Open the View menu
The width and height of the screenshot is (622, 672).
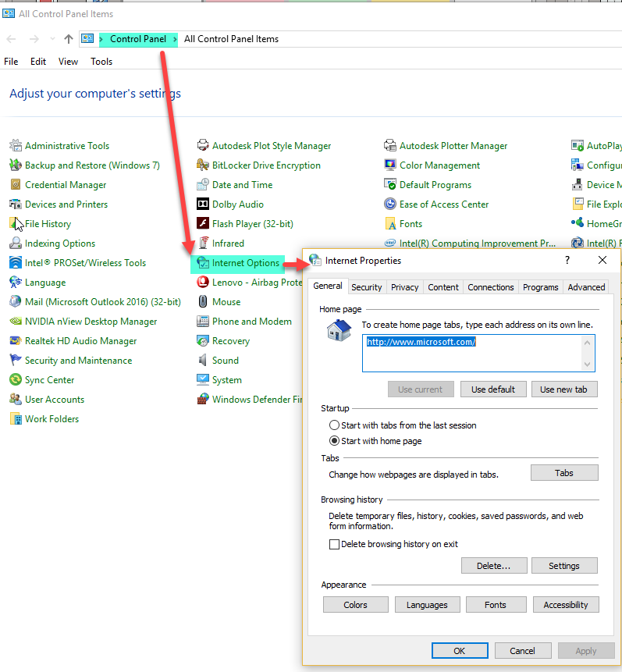pos(68,62)
